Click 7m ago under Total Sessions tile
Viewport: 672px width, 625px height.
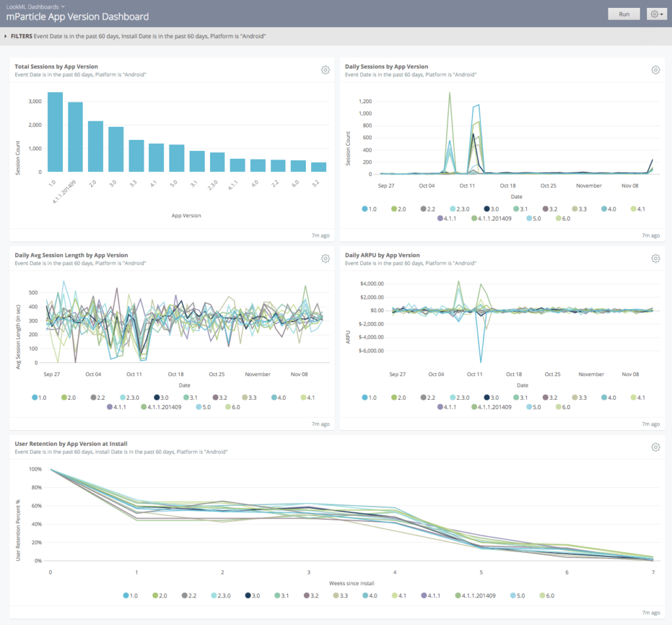(x=320, y=235)
